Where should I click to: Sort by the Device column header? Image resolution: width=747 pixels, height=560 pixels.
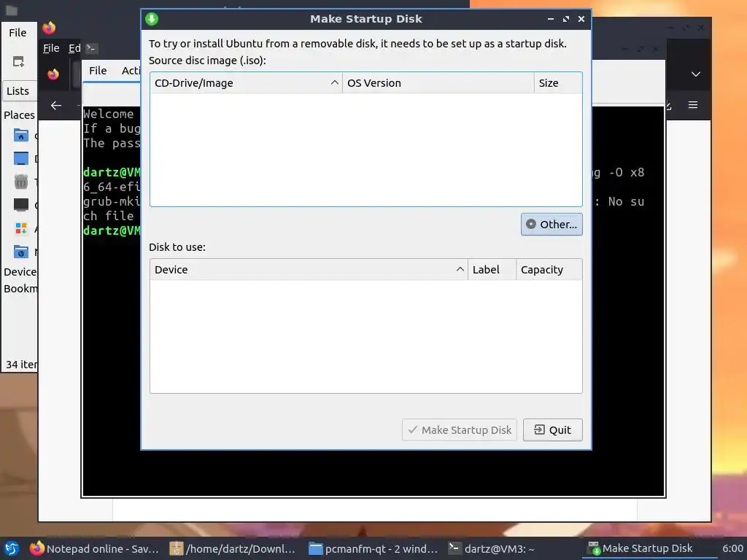click(x=309, y=270)
